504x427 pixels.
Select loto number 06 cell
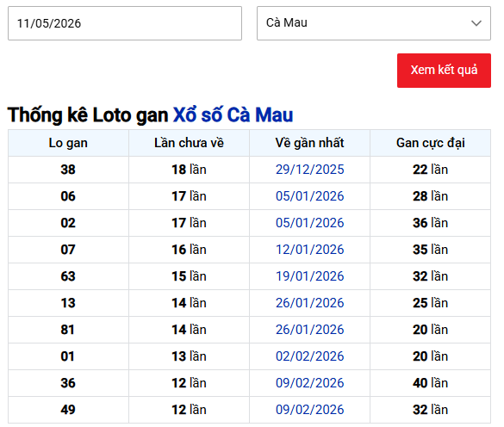point(68,196)
